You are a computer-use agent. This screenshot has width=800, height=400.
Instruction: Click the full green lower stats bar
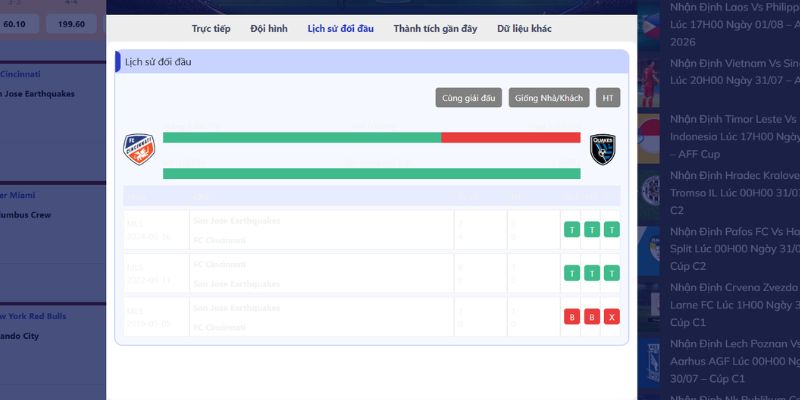(x=371, y=173)
